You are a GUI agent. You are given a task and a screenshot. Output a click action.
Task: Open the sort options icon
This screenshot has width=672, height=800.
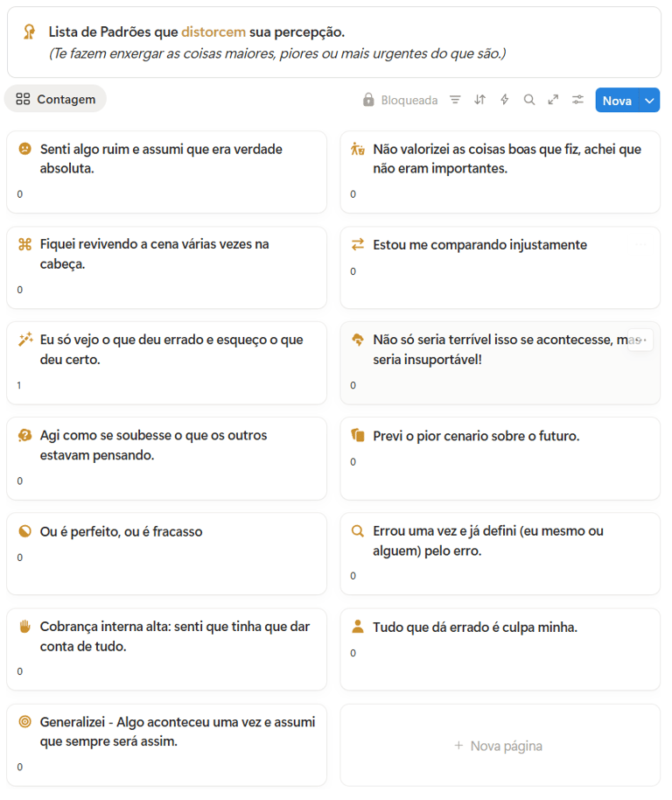[x=479, y=100]
